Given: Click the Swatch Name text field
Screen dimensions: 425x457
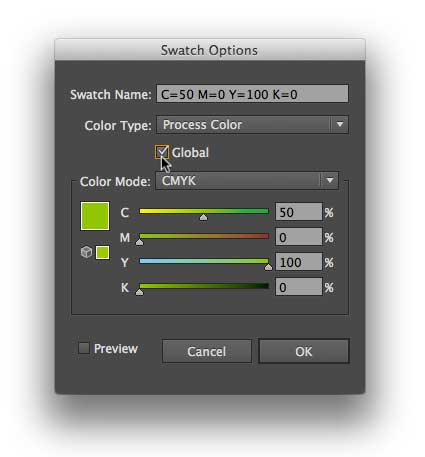Looking at the screenshot, I should [252, 94].
